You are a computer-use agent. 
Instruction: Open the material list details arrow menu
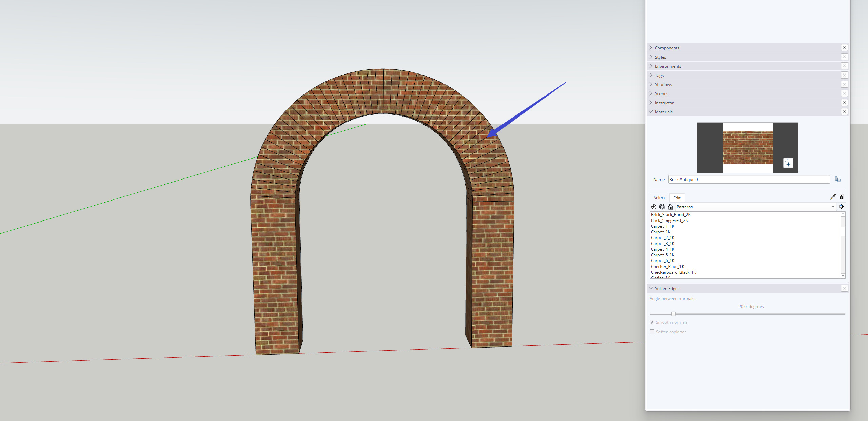(842, 207)
